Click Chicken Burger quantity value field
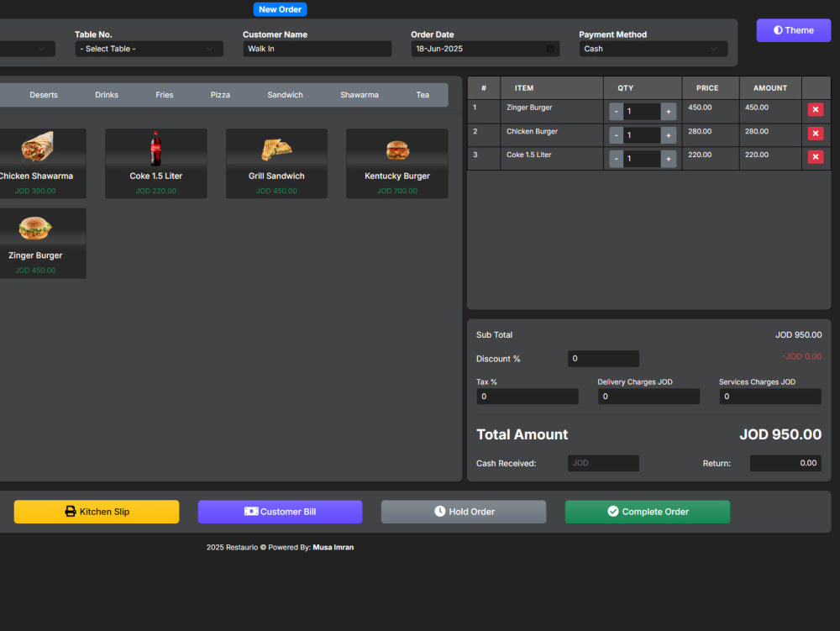The width and height of the screenshot is (840, 631). (642, 135)
